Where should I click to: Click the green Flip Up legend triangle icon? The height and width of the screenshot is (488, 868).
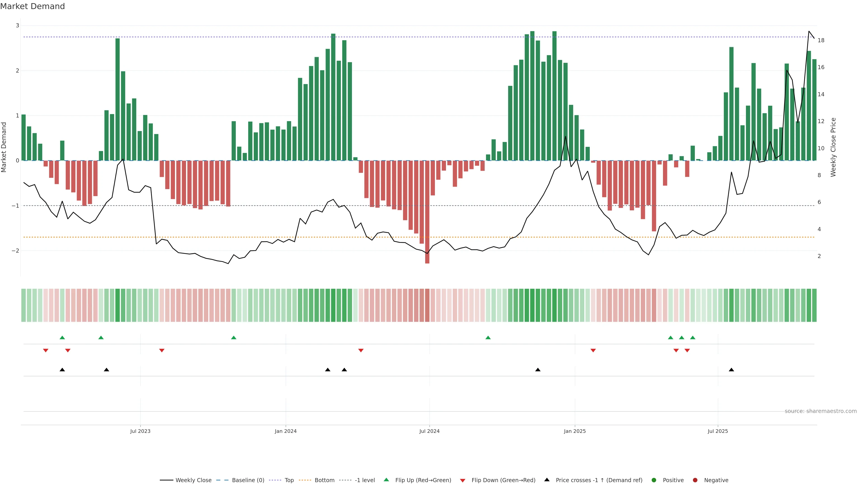click(386, 480)
